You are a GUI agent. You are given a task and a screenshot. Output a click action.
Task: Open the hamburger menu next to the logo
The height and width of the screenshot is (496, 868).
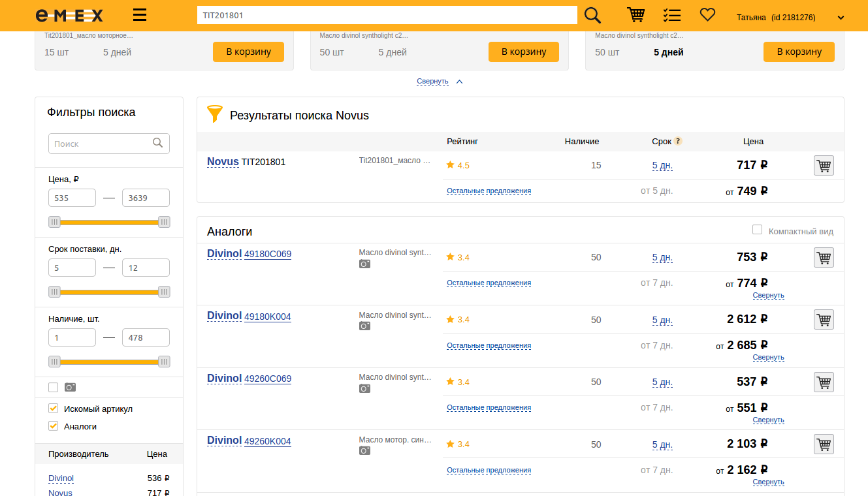(139, 16)
